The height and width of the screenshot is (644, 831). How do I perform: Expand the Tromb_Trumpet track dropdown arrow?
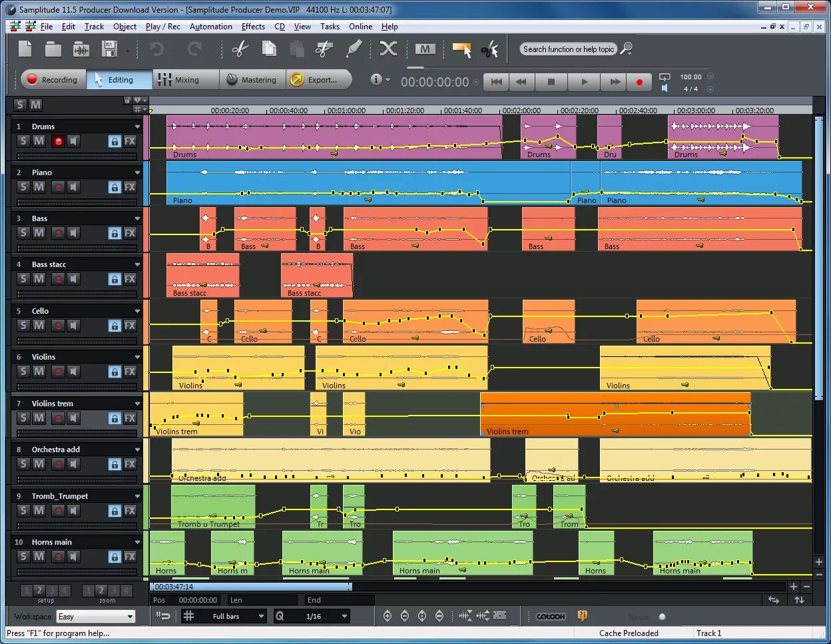point(137,496)
